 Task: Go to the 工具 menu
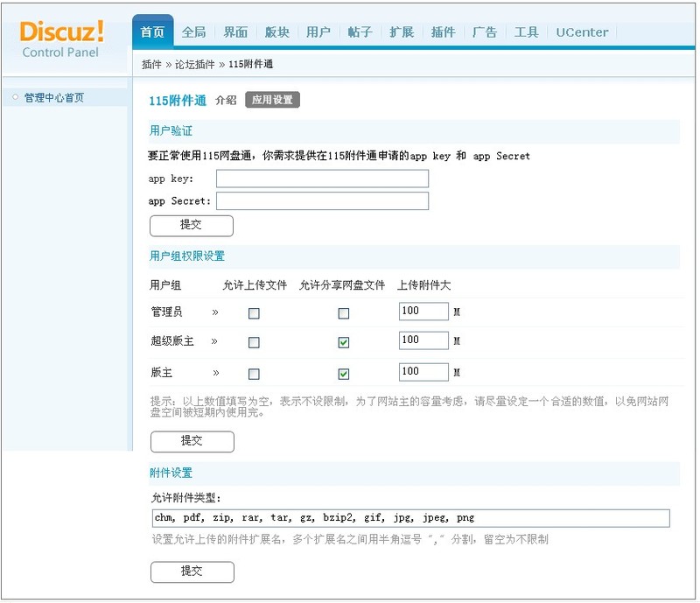526,32
